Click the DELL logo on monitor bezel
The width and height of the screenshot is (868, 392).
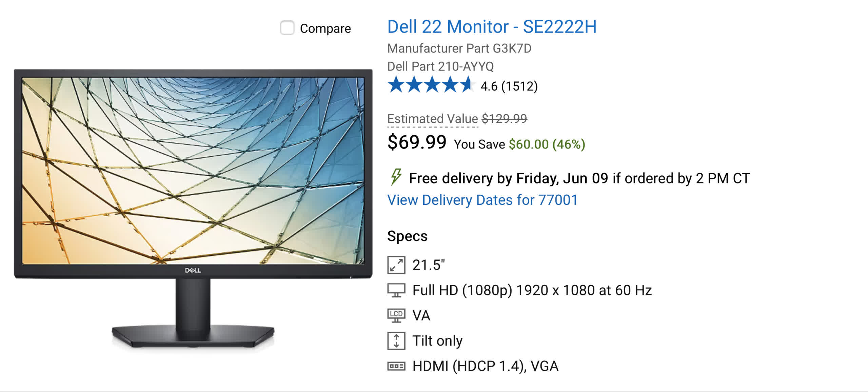(x=193, y=270)
